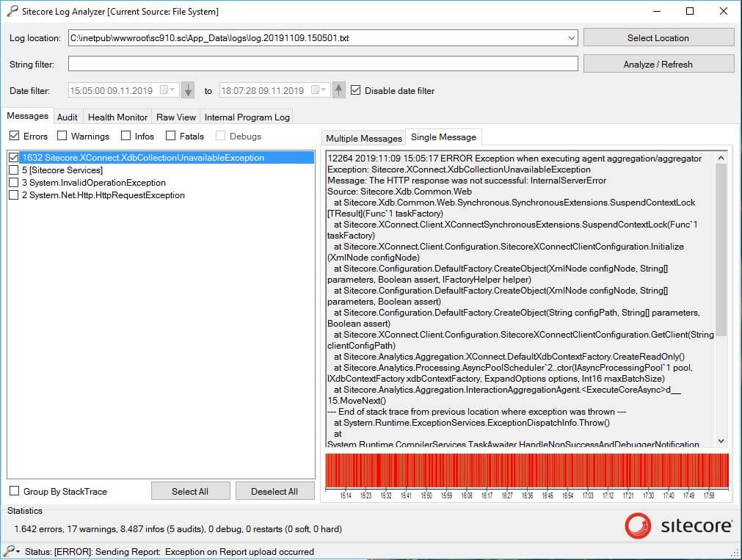Switch to the Health Monitor tab
Image resolution: width=742 pixels, height=560 pixels.
pyautogui.click(x=117, y=117)
